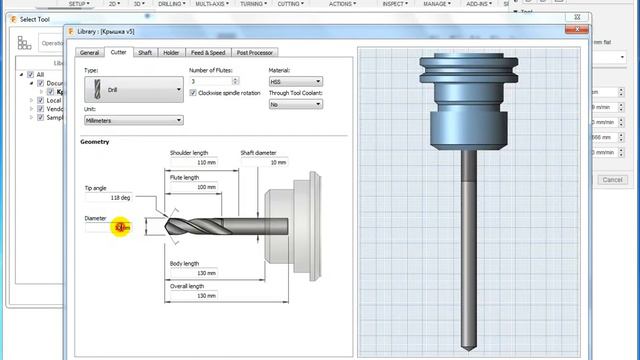This screenshot has width=640, height=360.
Task: Open the ACTIONS menu
Action: (342, 4)
